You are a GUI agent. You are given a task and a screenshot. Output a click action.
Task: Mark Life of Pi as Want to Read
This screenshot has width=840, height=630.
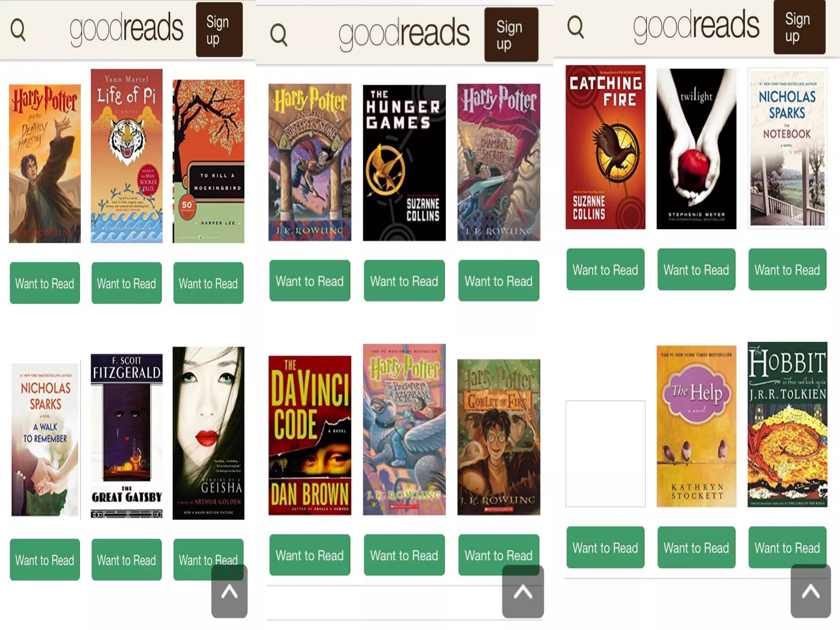point(126,283)
